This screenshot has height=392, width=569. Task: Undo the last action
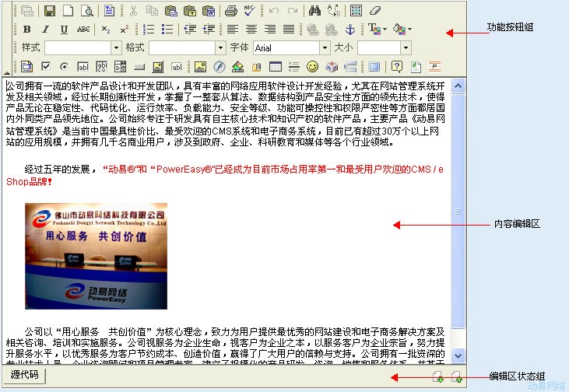click(x=274, y=11)
